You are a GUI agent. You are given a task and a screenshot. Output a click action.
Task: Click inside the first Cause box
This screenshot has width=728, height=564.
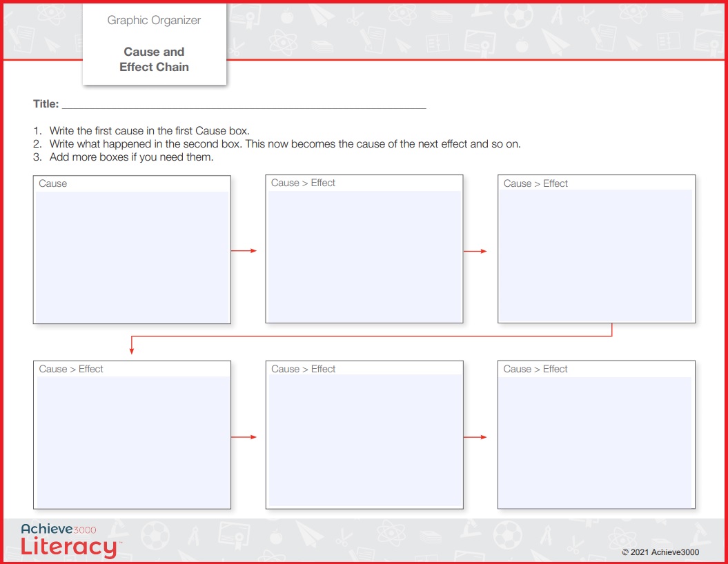point(132,257)
